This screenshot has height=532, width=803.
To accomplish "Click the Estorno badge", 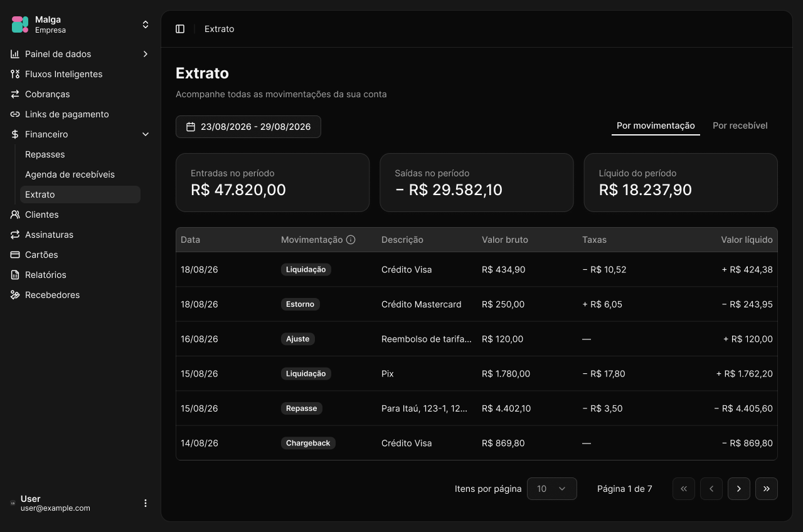I will [x=300, y=304].
